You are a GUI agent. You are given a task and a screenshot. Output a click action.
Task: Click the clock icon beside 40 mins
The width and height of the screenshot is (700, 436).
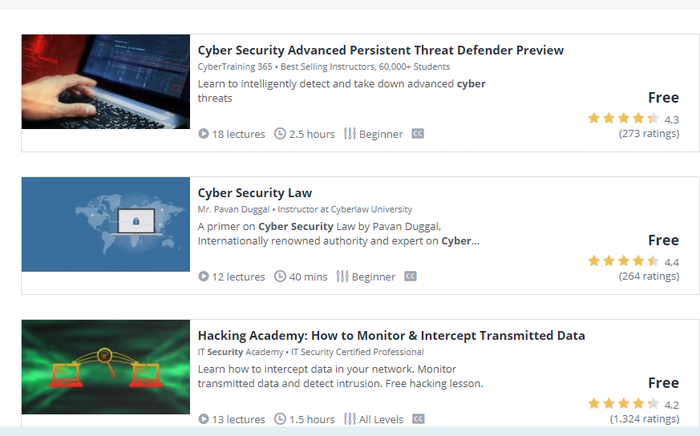click(x=280, y=277)
